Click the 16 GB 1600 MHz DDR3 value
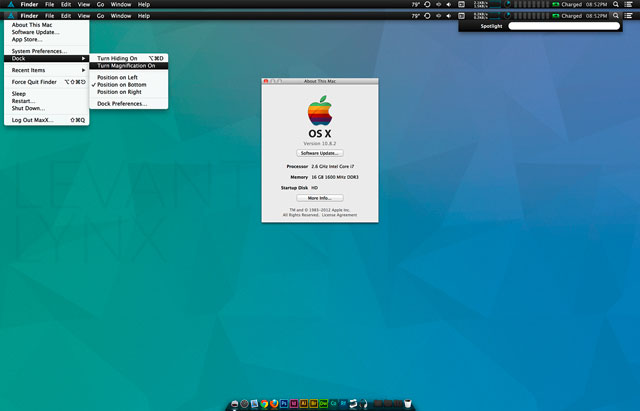640x411 pixels. 335,177
